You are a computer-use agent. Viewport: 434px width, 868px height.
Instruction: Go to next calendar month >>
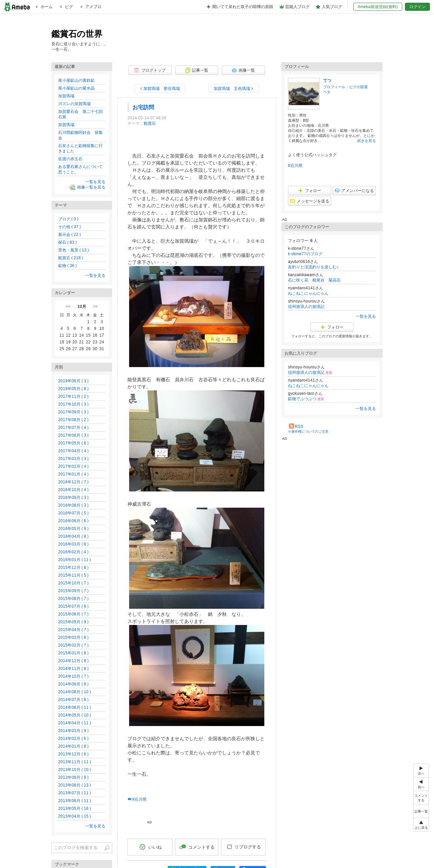[x=95, y=306]
